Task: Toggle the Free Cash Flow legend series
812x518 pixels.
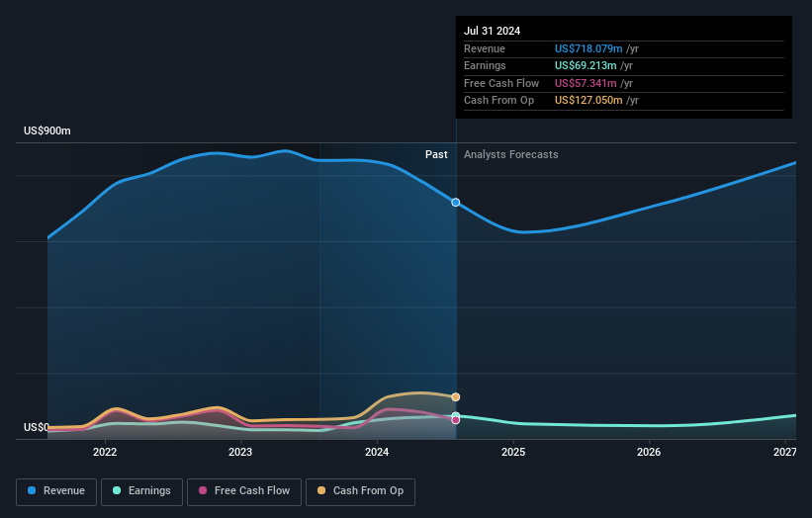Action: point(244,491)
